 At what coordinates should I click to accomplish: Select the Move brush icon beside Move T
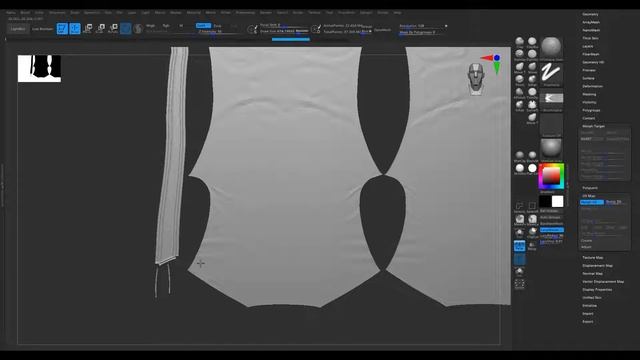[x=532, y=67]
